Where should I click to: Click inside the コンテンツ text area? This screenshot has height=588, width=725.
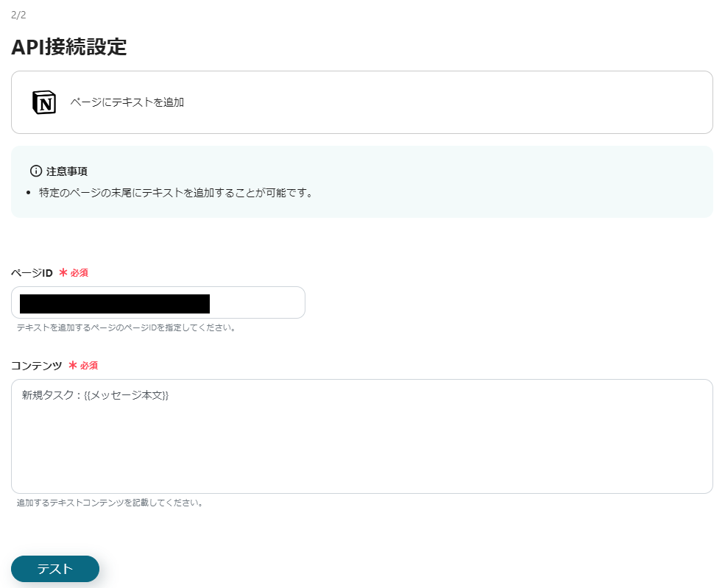[x=362, y=436]
